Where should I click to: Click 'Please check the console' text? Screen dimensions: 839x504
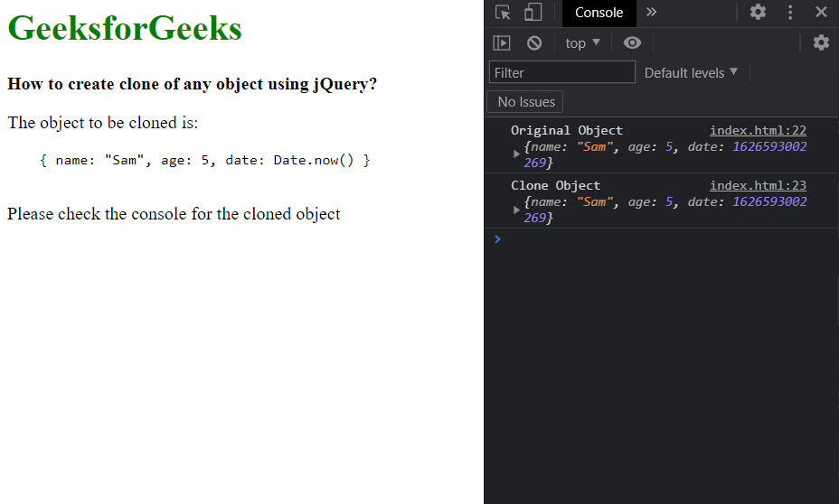(x=174, y=214)
